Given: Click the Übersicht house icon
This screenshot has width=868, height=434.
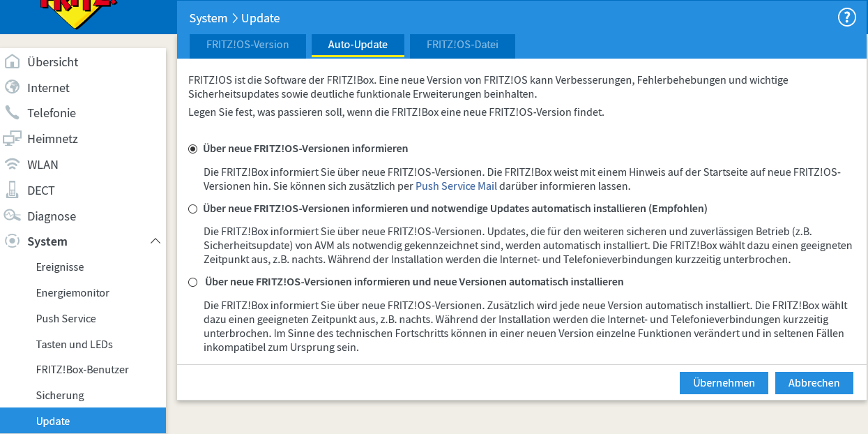Looking at the screenshot, I should click(12, 61).
